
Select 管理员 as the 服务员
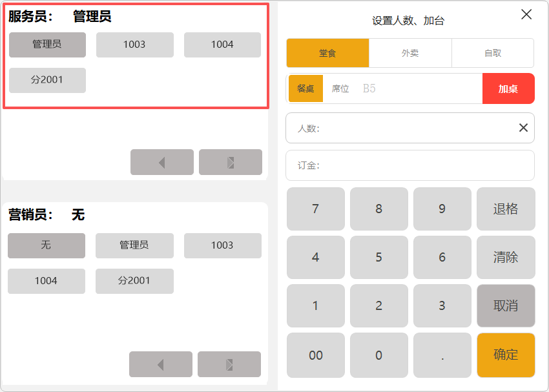(47, 45)
